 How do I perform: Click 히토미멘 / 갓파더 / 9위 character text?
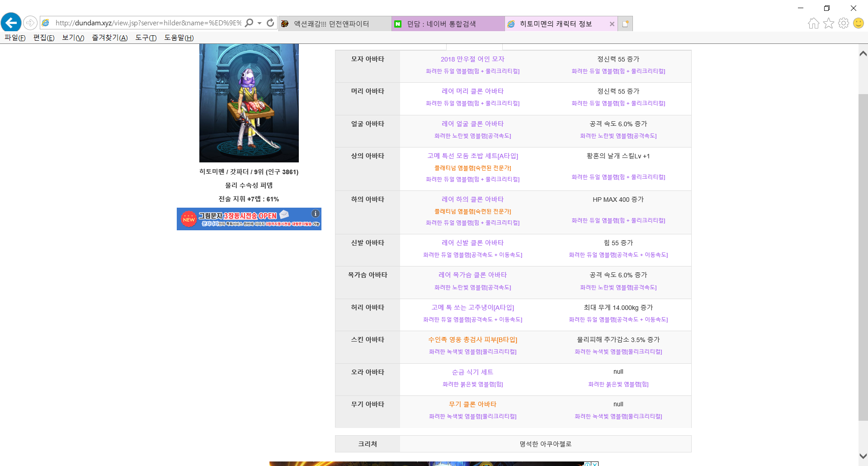click(x=249, y=172)
